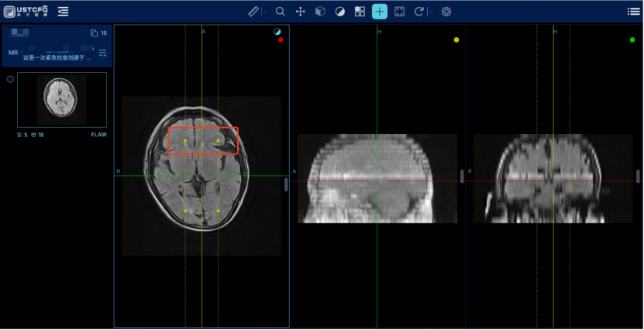Viewport: 644px width, 330px height.
Task: Select the measurement ruler tool
Action: point(253,12)
